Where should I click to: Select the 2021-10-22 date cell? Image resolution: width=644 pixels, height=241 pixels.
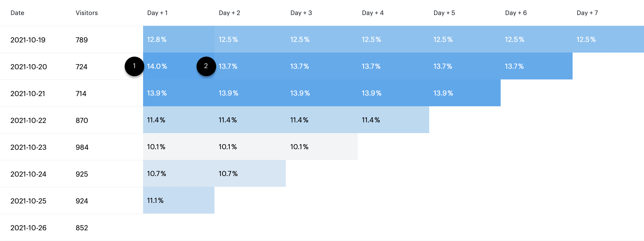[x=28, y=120]
